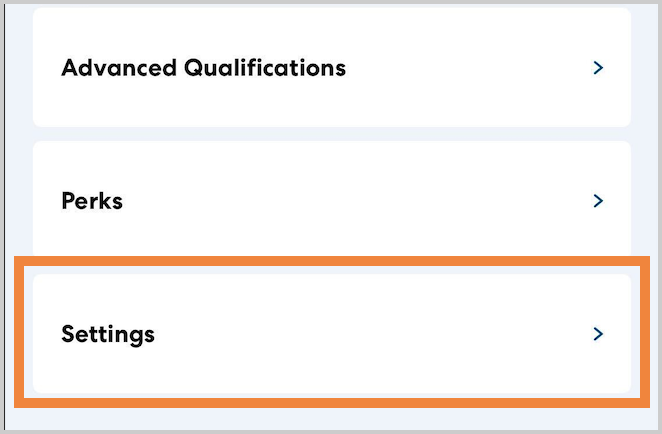Expand the Perks section
The height and width of the screenshot is (434, 662).
[x=598, y=201]
